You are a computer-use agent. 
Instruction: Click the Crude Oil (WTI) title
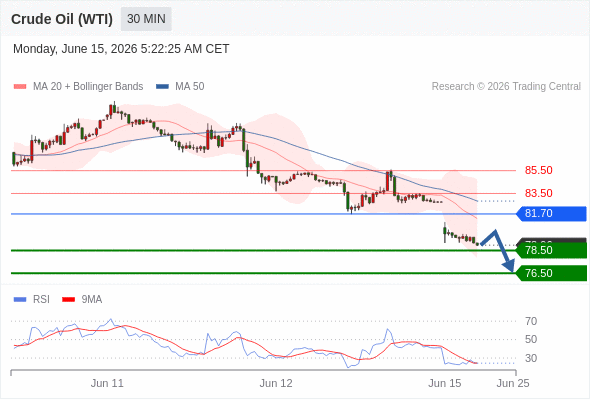click(62, 19)
